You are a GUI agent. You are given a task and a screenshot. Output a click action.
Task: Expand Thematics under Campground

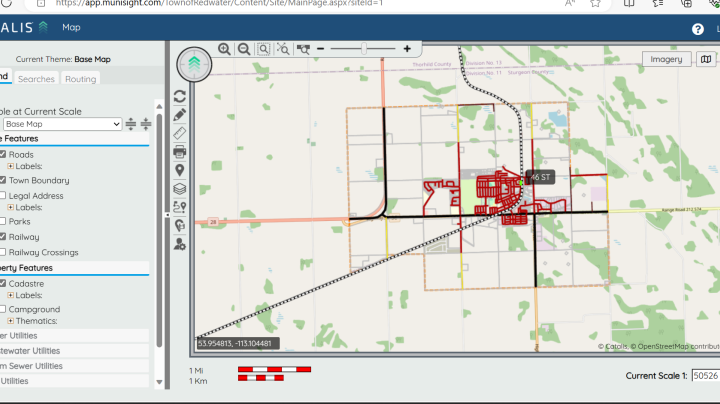pyautogui.click(x=11, y=321)
